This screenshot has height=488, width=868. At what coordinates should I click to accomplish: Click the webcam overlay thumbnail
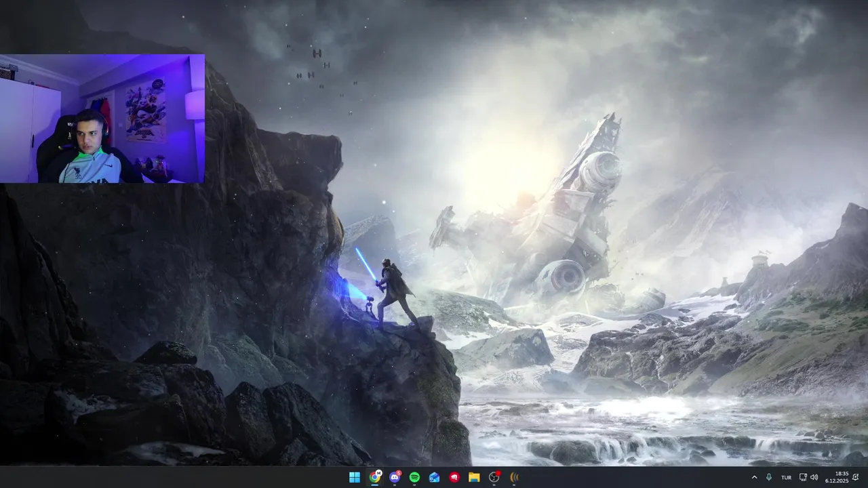coord(102,119)
